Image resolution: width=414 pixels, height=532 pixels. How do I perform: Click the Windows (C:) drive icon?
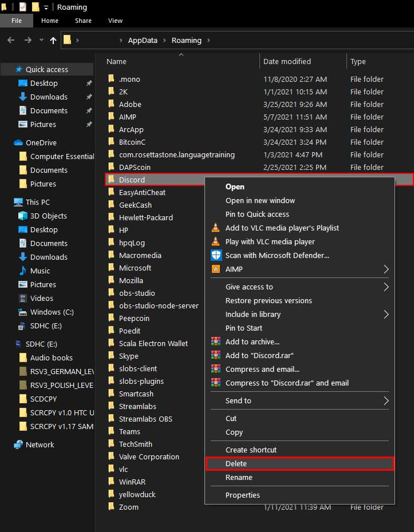coord(23,312)
